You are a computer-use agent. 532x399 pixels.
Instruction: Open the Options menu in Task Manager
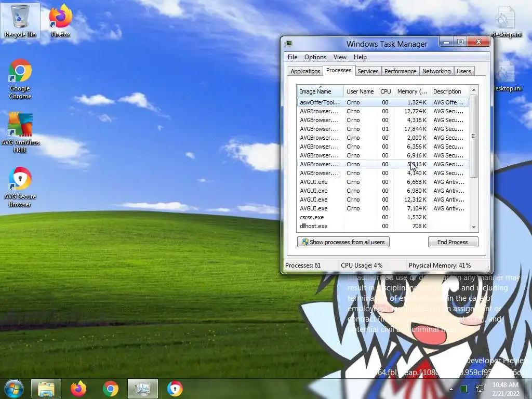[315, 57]
